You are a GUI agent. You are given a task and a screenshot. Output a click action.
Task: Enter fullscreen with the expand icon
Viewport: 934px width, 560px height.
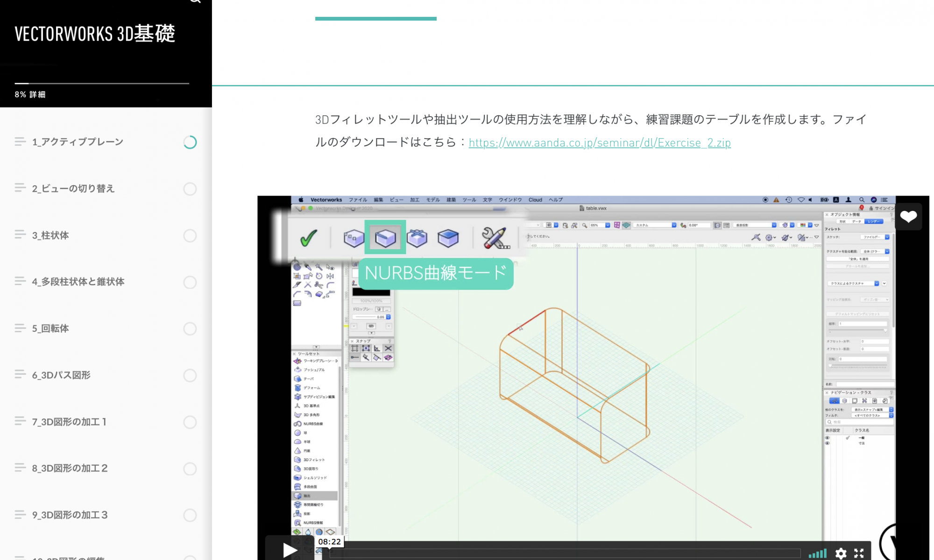859,553
